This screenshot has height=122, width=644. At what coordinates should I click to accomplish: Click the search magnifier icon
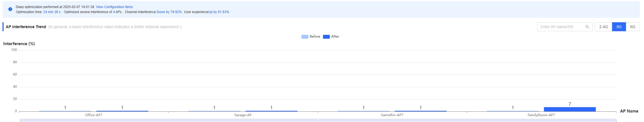pos(587,27)
